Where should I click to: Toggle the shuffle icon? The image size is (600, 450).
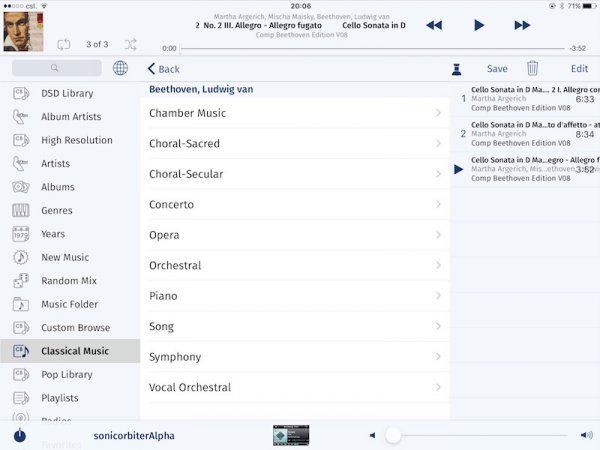point(131,44)
